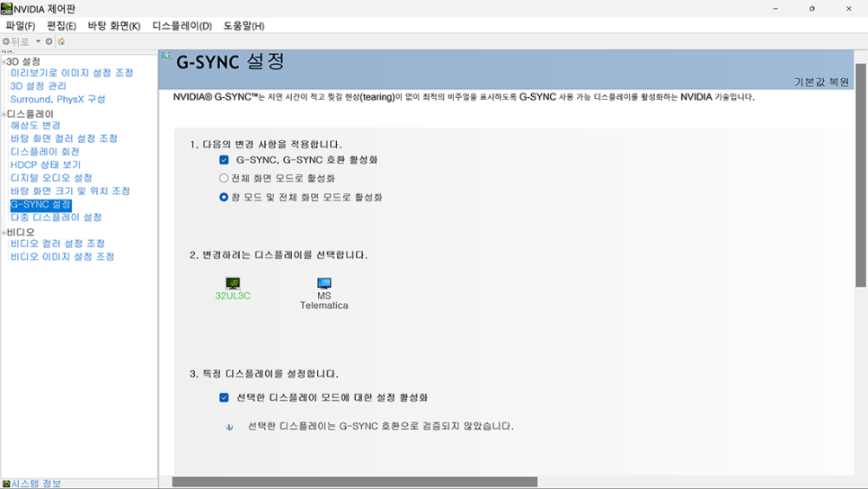Collapse the 디스플레이 tree node
The height and width of the screenshot is (489, 868).
(4, 115)
